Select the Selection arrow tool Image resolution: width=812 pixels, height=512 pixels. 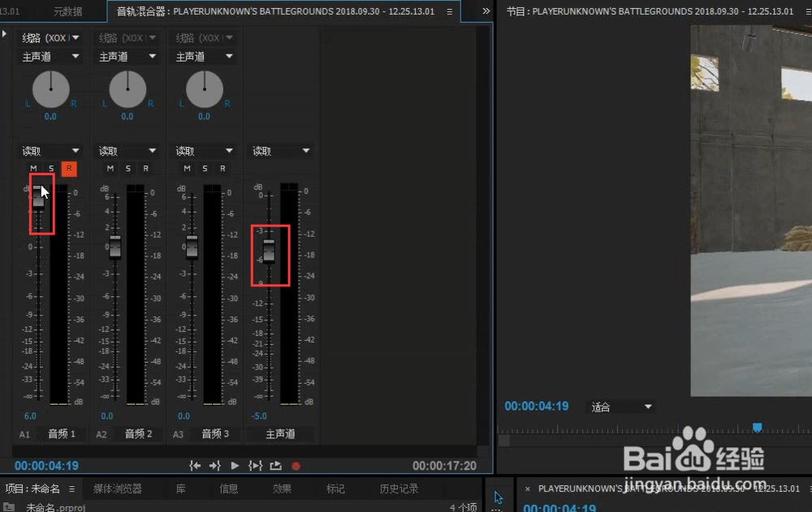(x=499, y=498)
